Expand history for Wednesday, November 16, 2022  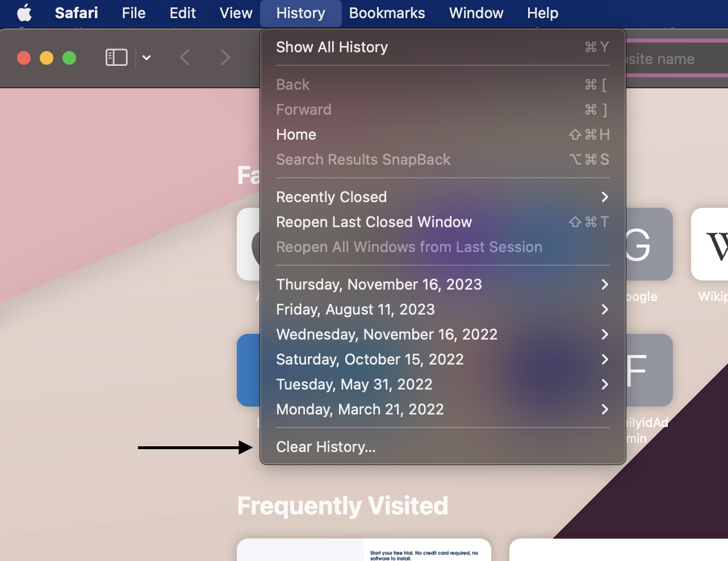point(443,334)
